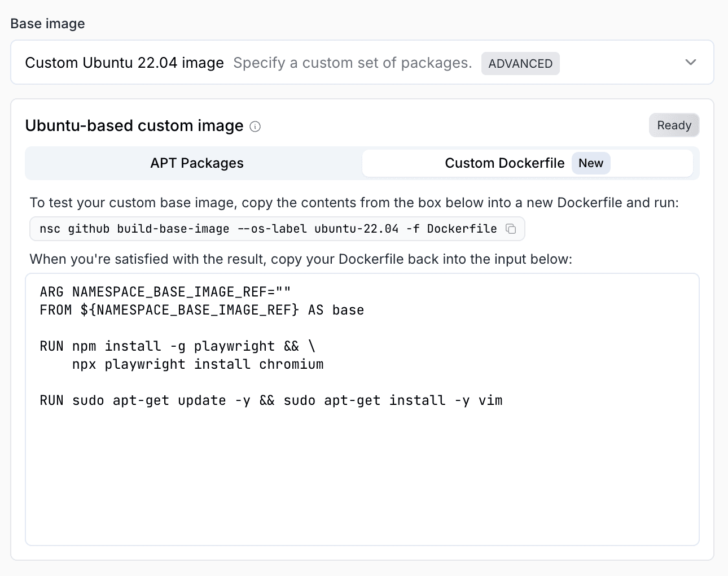
Task: Click the ADVANCED badge in the base image row
Action: click(x=520, y=63)
